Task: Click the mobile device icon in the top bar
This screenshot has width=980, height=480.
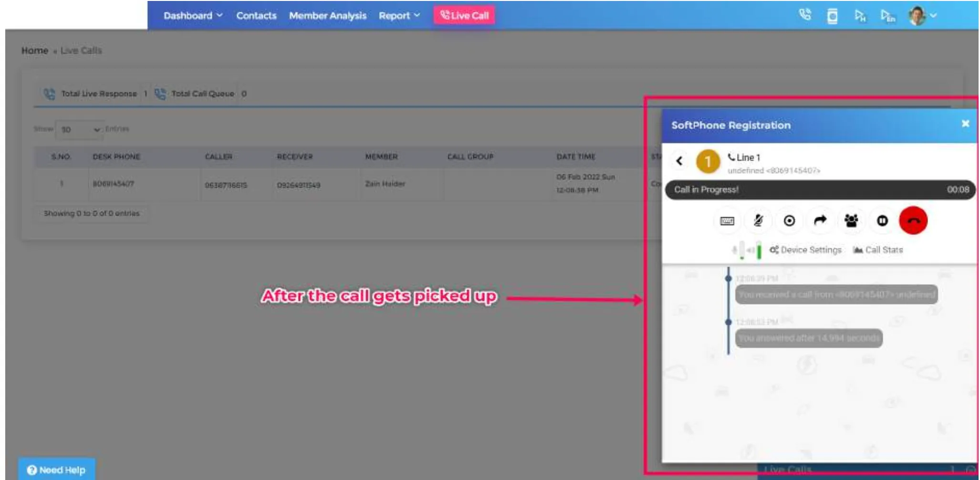Action: tap(832, 16)
